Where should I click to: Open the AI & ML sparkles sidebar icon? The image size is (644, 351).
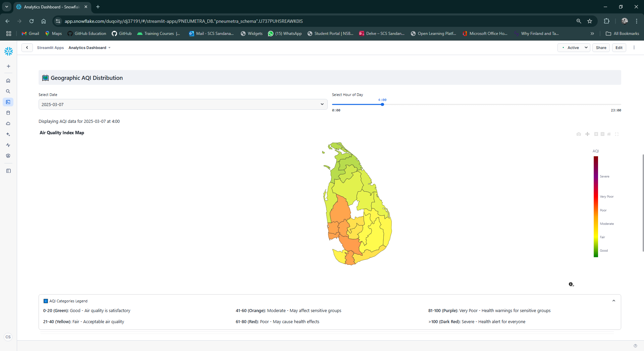pos(8,134)
